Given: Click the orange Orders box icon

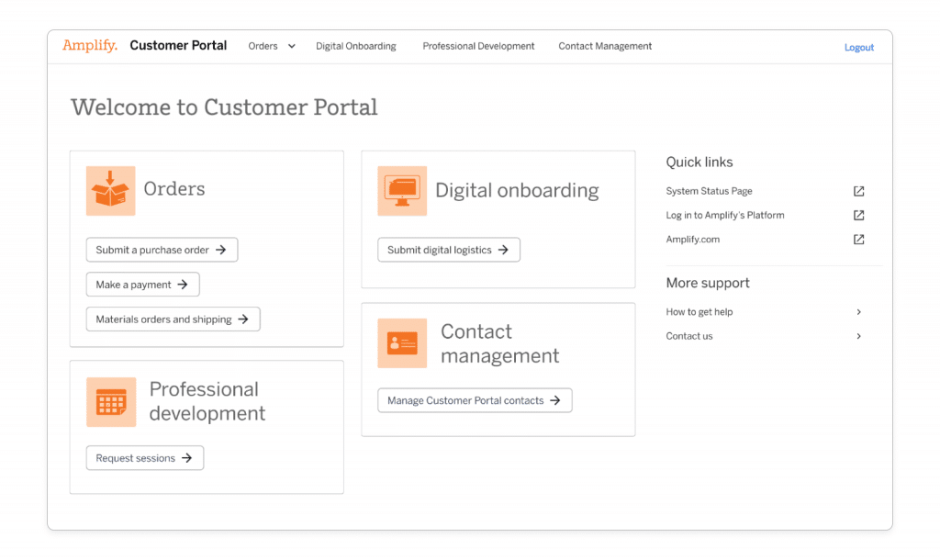Looking at the screenshot, I should click(x=110, y=191).
